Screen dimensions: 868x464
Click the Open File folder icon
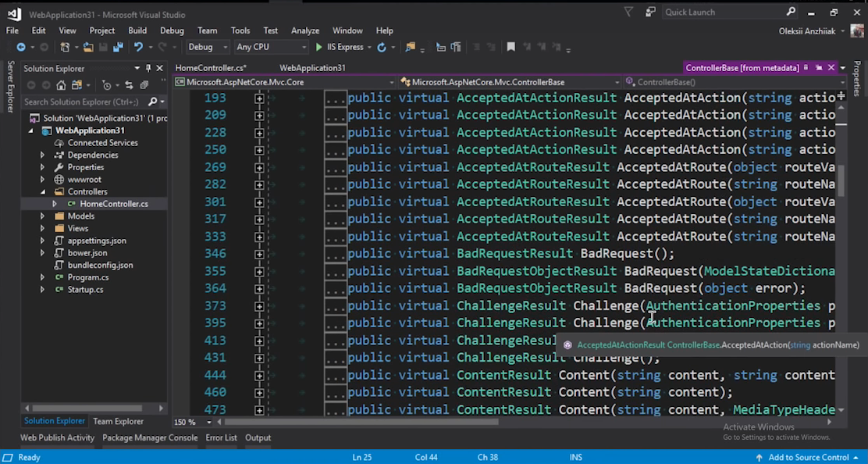click(x=88, y=48)
